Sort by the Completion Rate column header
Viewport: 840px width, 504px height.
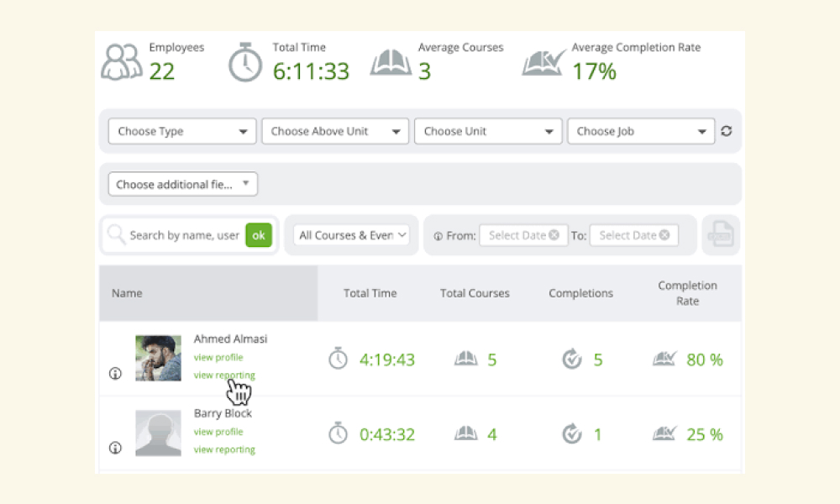click(687, 293)
